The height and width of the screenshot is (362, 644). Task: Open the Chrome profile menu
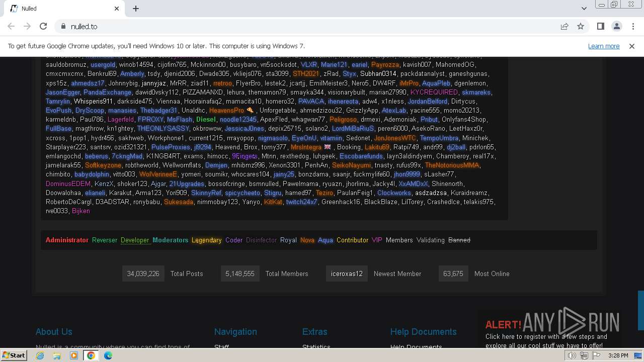[616, 26]
